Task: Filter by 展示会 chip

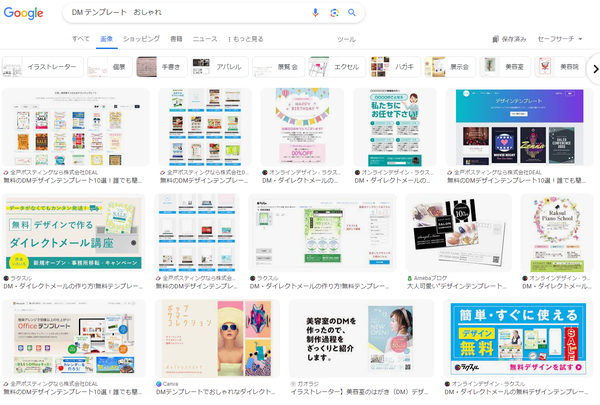Action: pyautogui.click(x=450, y=67)
